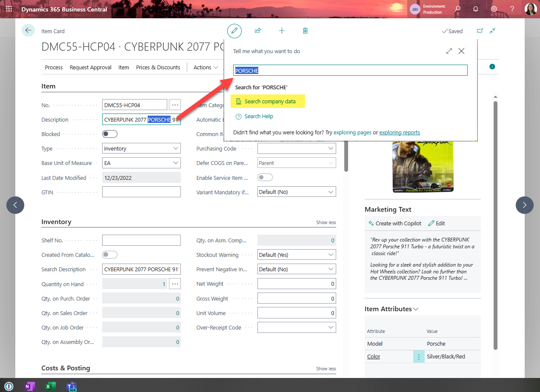Image resolution: width=540 pixels, height=392 pixels.
Task: Click the teal info circle icon
Action: click(x=492, y=67)
